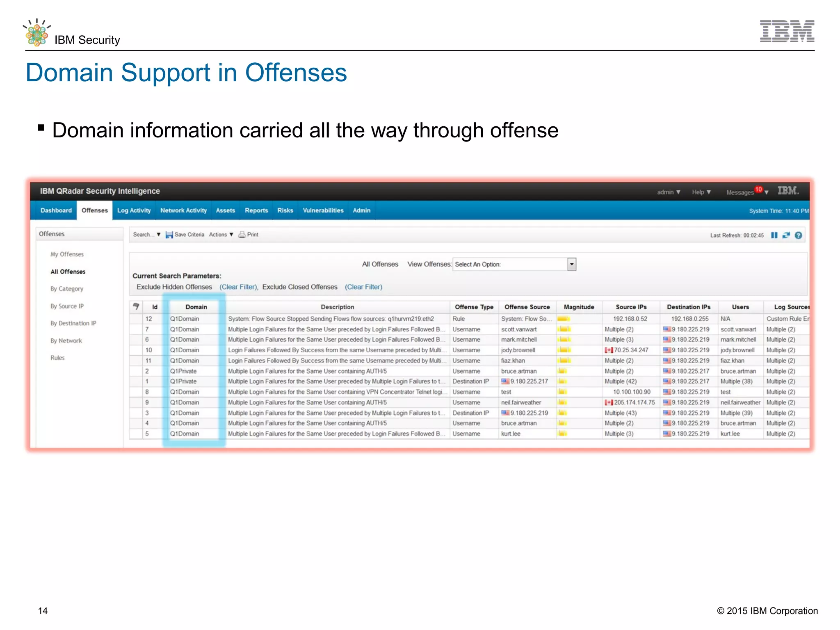
Task: Click the flag icon beside 205.174.174.75
Action: click(609, 402)
